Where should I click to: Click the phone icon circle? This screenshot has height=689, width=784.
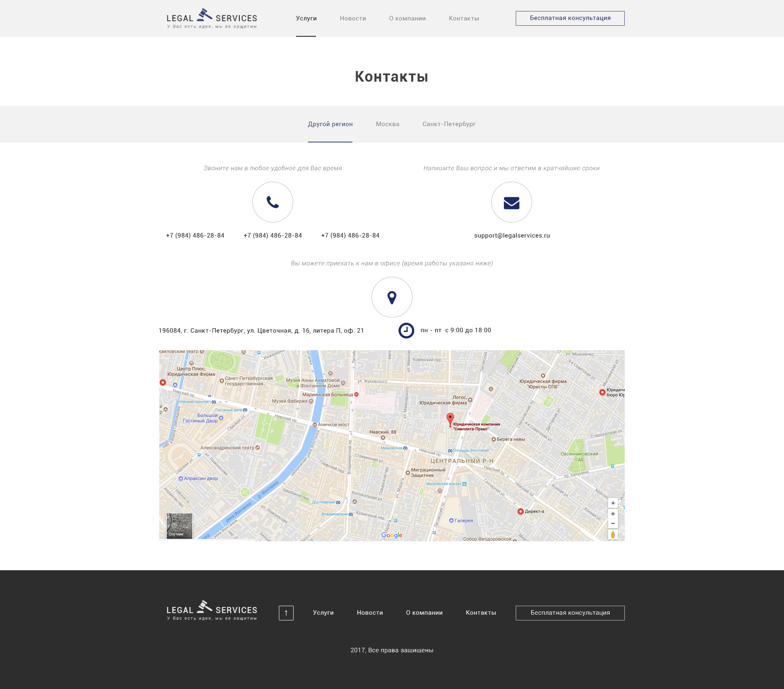pyautogui.click(x=273, y=202)
